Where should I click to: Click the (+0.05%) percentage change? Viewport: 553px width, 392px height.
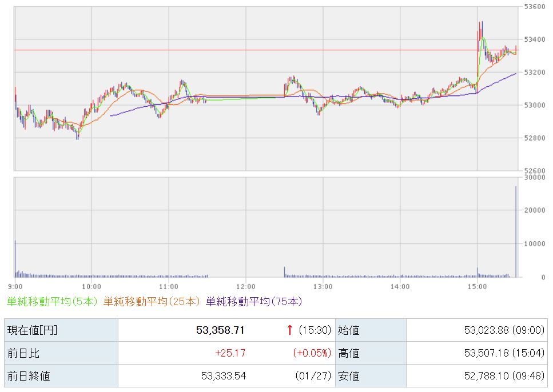(312, 353)
